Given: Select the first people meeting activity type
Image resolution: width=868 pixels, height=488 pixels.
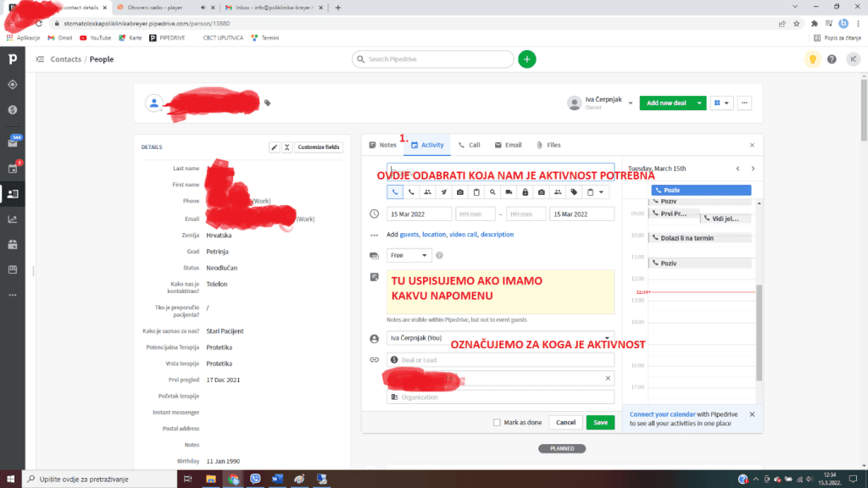Looking at the screenshot, I should [427, 192].
